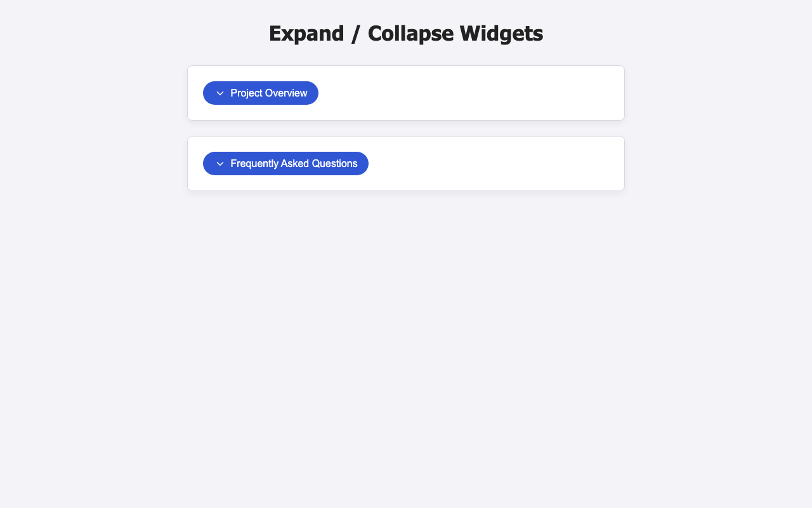The width and height of the screenshot is (812, 508).
Task: Click the blue Frequently Asked Questions pill button
Action: coord(285,163)
